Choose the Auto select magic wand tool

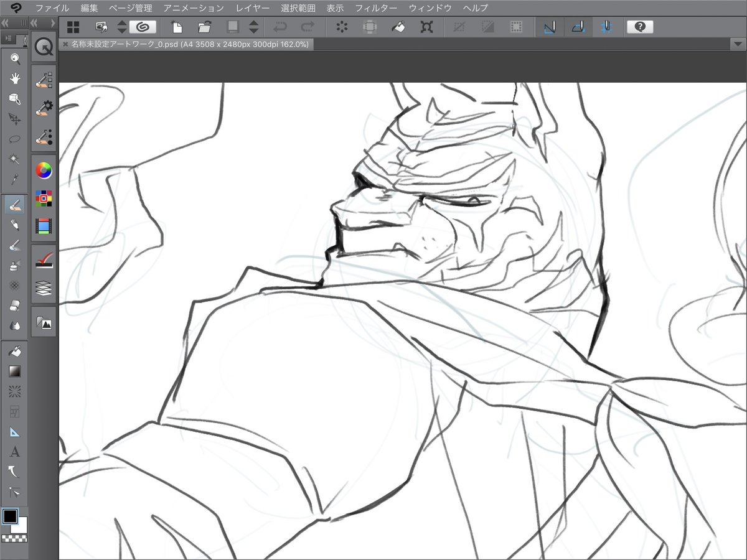point(15,159)
